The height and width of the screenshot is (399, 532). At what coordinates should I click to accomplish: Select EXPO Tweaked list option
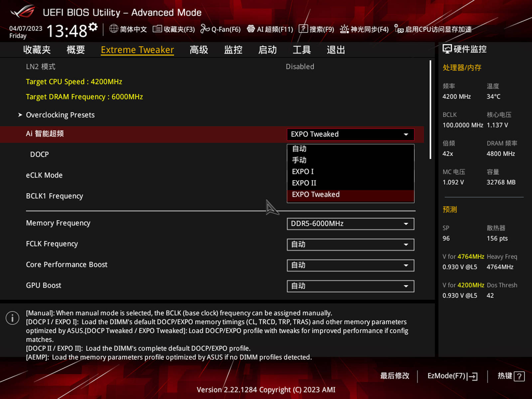[x=350, y=195]
